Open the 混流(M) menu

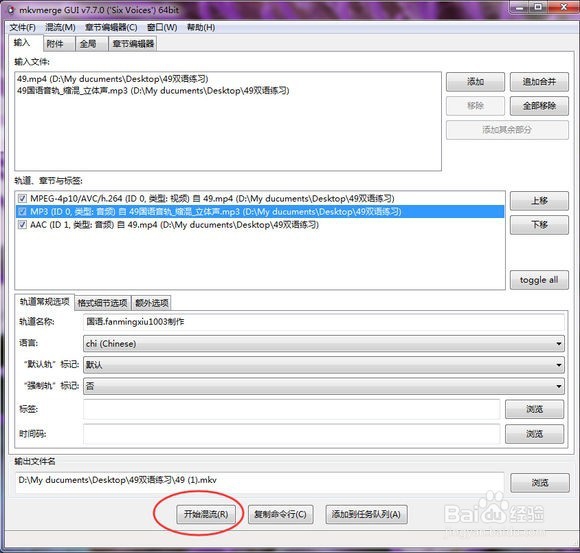[x=60, y=27]
